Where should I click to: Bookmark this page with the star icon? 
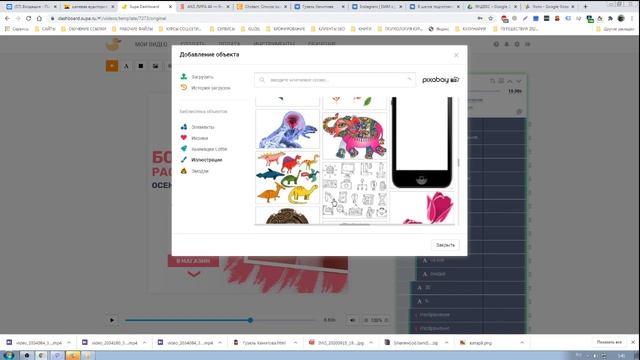pos(491,18)
